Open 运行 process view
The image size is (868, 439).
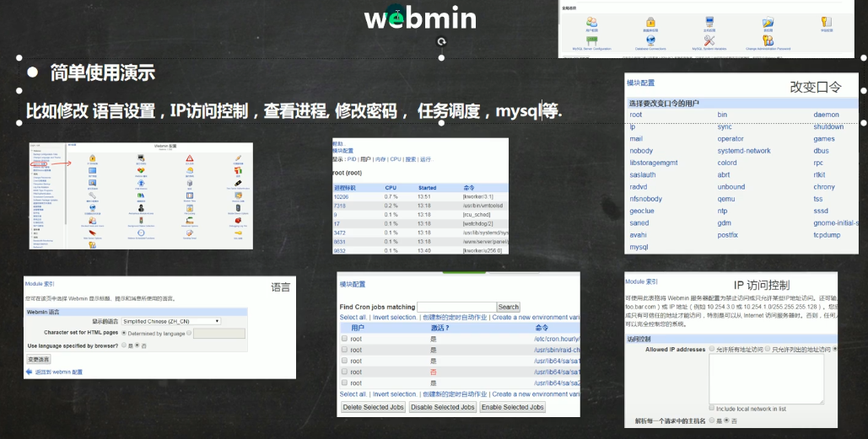coord(425,159)
